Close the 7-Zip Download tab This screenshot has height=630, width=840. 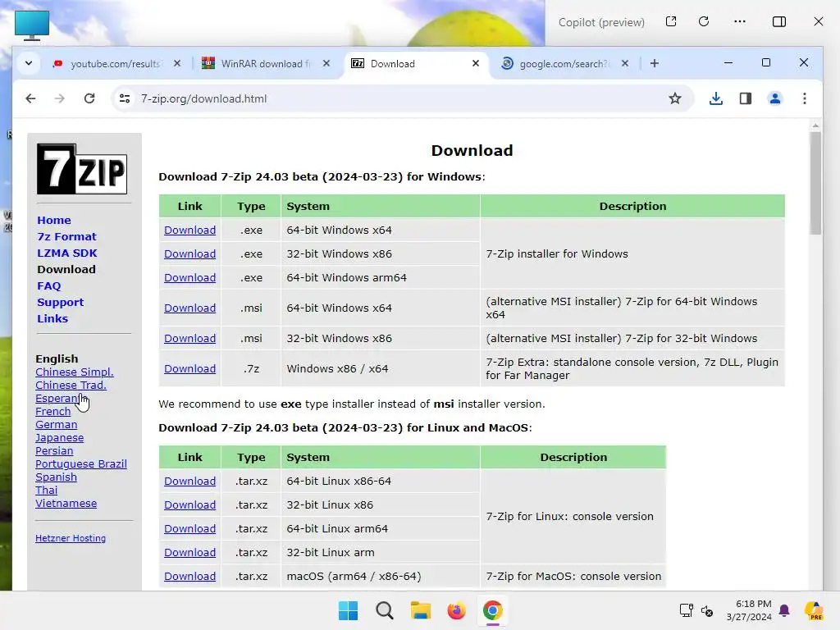click(475, 63)
